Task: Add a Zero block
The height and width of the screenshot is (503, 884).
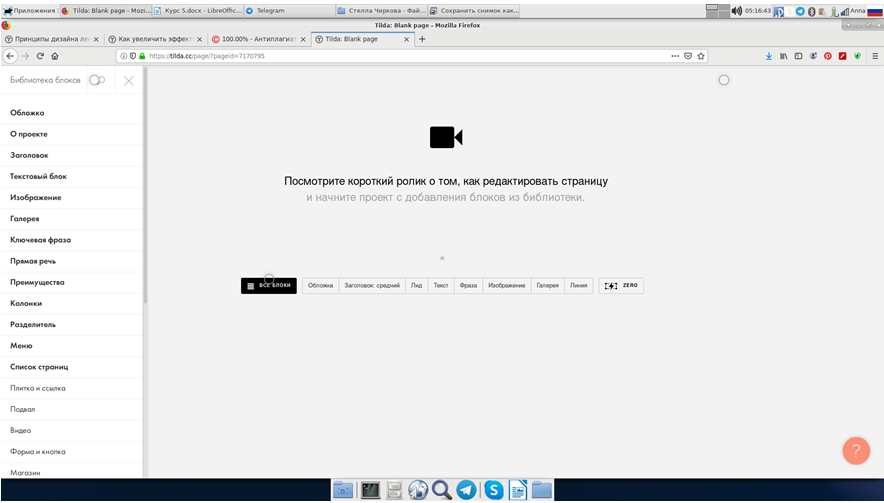Action: 621,286
